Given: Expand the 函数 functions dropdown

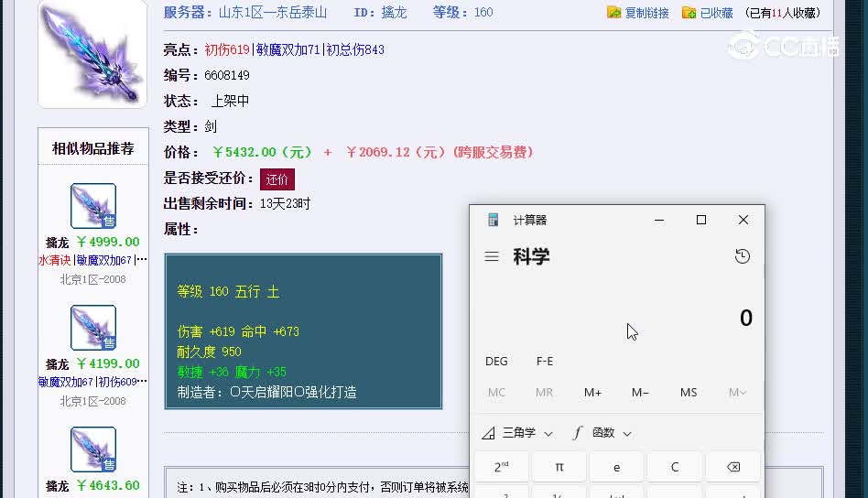Looking at the screenshot, I should tap(602, 433).
